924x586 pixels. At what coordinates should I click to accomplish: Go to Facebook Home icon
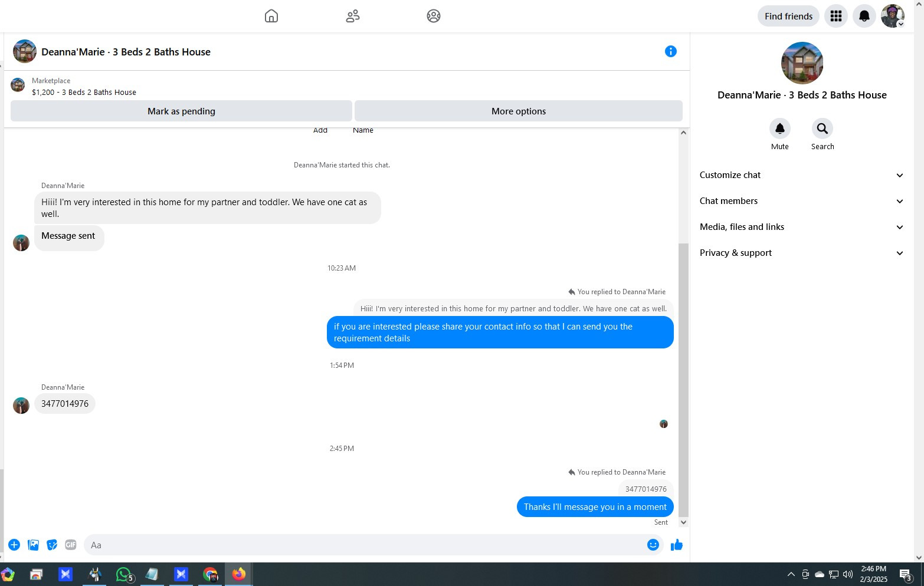(x=271, y=16)
